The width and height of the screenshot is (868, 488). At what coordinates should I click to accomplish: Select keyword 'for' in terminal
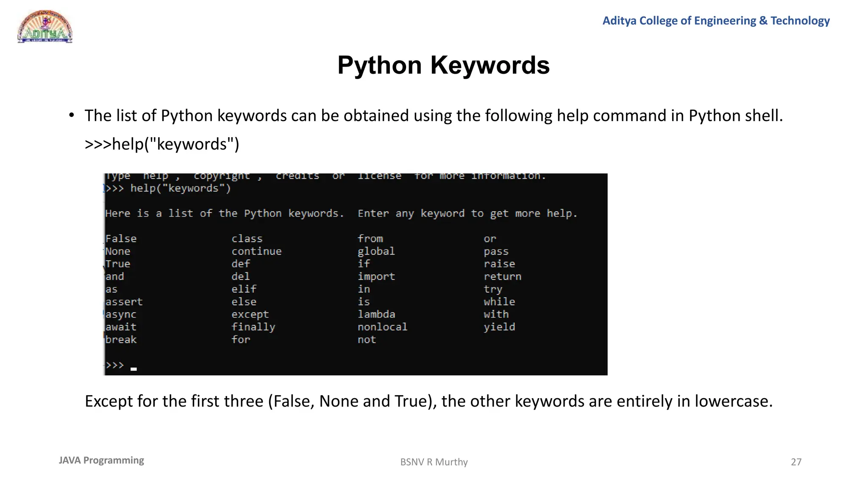point(241,340)
